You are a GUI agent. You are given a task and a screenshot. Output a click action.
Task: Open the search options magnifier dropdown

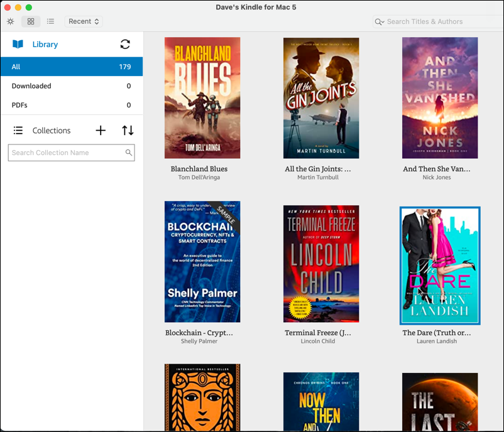380,22
